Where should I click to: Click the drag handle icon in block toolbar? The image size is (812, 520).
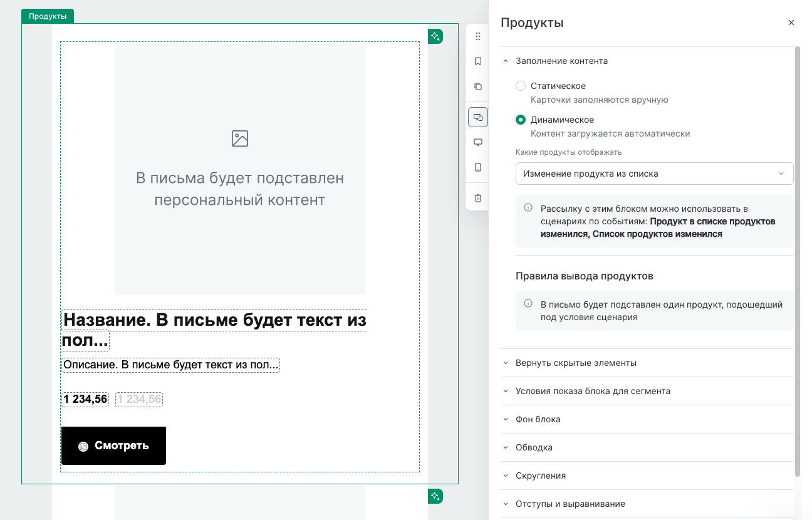[x=478, y=36]
